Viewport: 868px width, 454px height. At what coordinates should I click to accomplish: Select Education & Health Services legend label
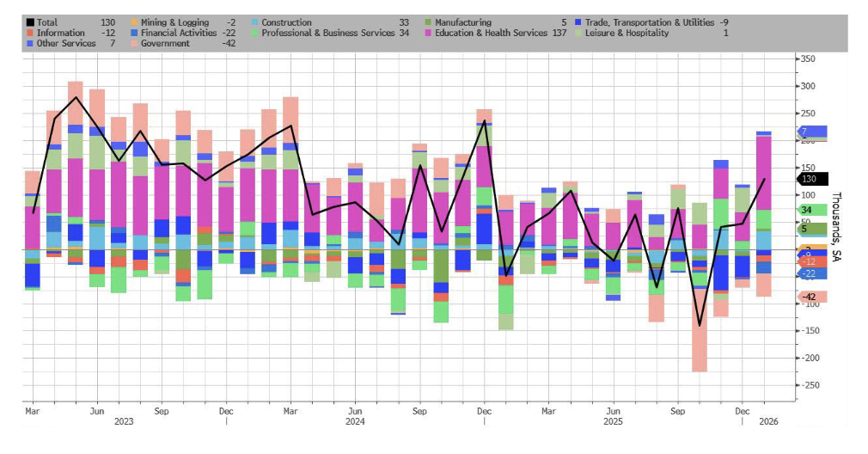coord(492,34)
